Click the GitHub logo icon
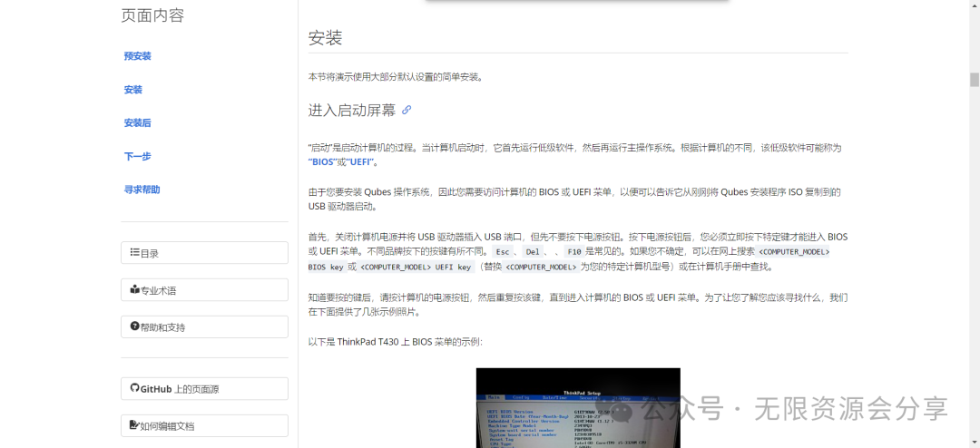 coord(134,388)
